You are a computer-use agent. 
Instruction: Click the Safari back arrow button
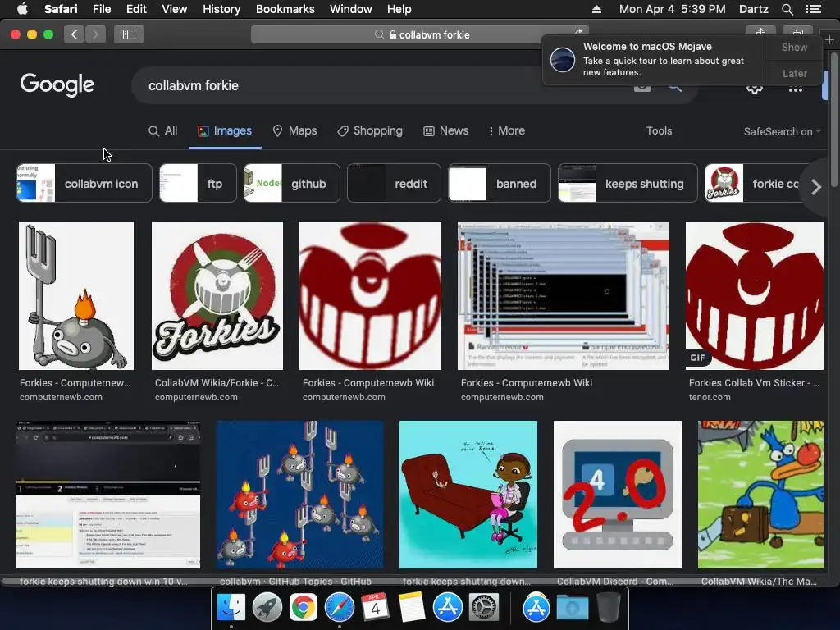point(74,34)
